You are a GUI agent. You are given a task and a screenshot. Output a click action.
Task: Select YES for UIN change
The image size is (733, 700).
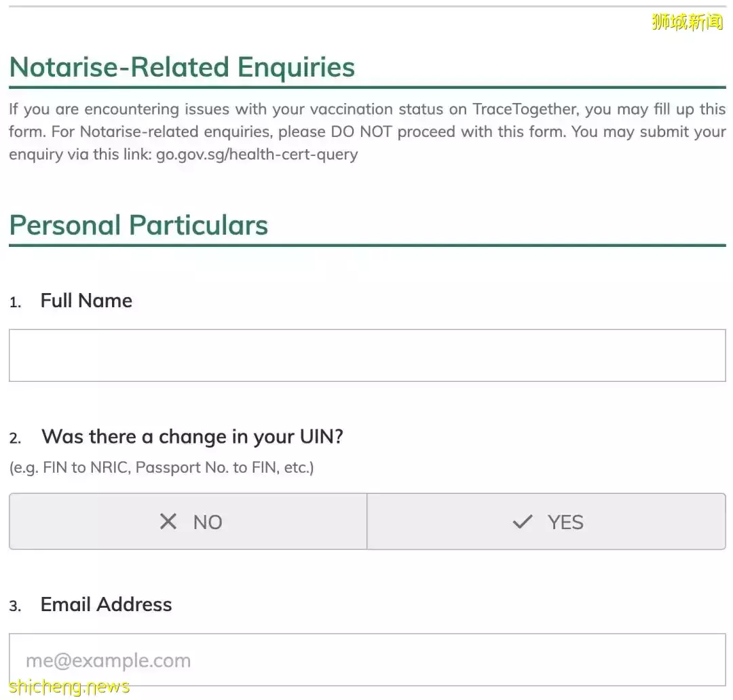point(546,522)
